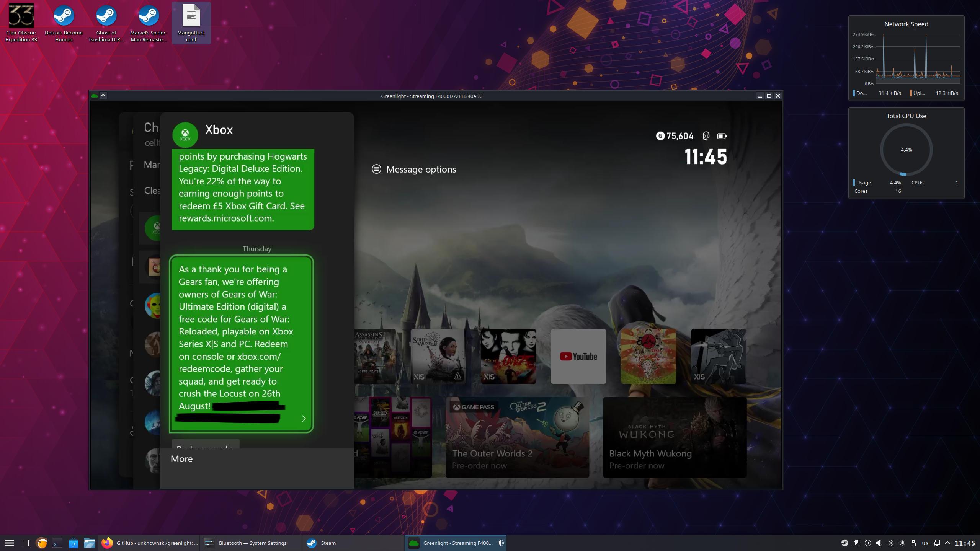The height and width of the screenshot is (551, 980).
Task: Open the Bluetooth tray icon
Action: pos(891,543)
